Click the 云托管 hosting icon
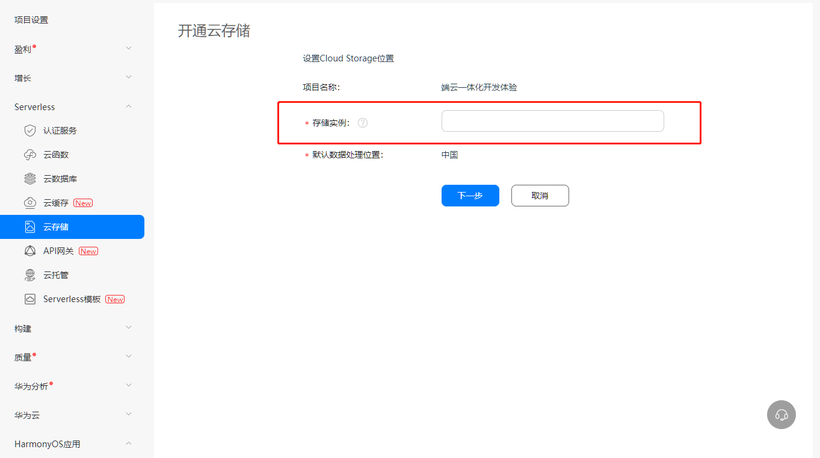Screen dimensions: 820x458 point(30,275)
